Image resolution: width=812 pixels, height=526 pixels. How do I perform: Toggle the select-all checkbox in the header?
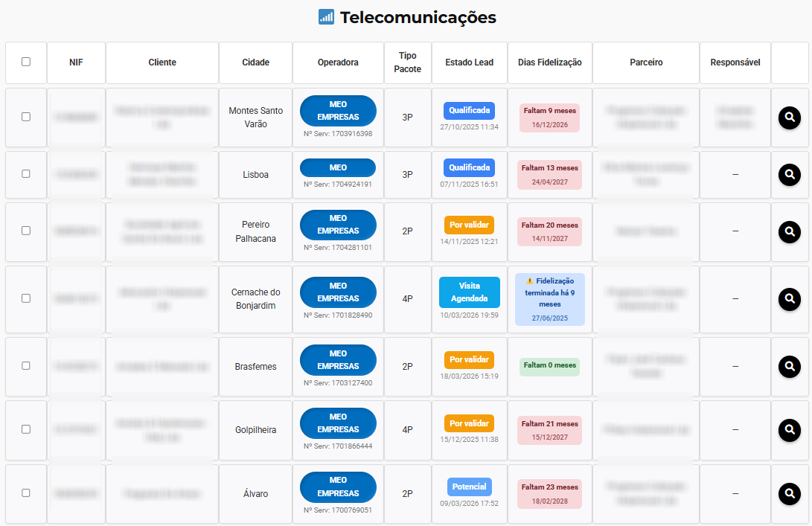coord(26,62)
